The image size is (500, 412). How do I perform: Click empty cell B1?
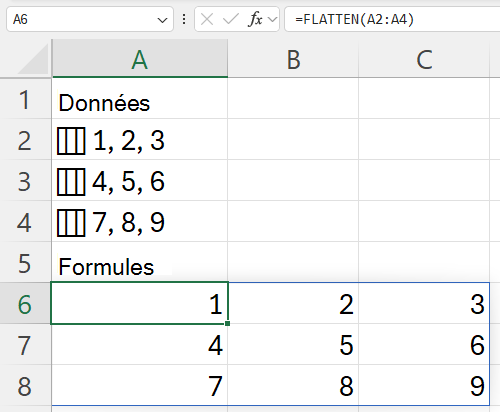293,99
